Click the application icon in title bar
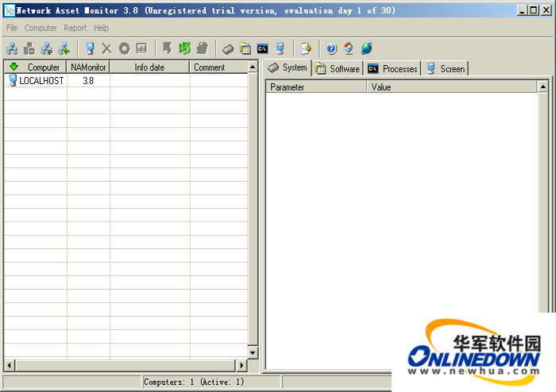The height and width of the screenshot is (392, 556). pos(10,10)
